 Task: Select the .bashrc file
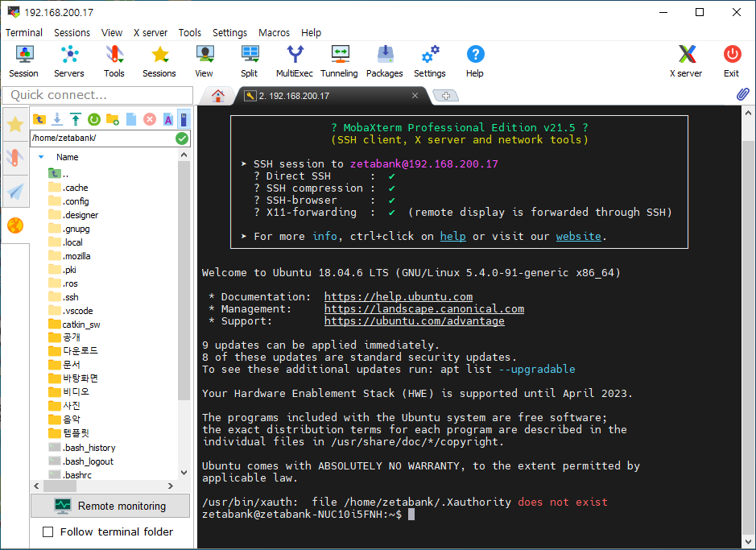click(x=70, y=475)
